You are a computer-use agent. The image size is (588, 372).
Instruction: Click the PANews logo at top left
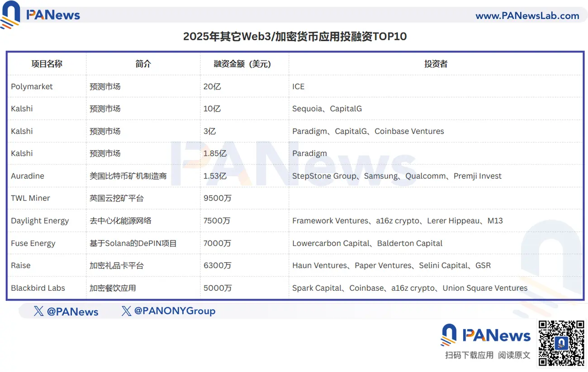click(x=40, y=14)
